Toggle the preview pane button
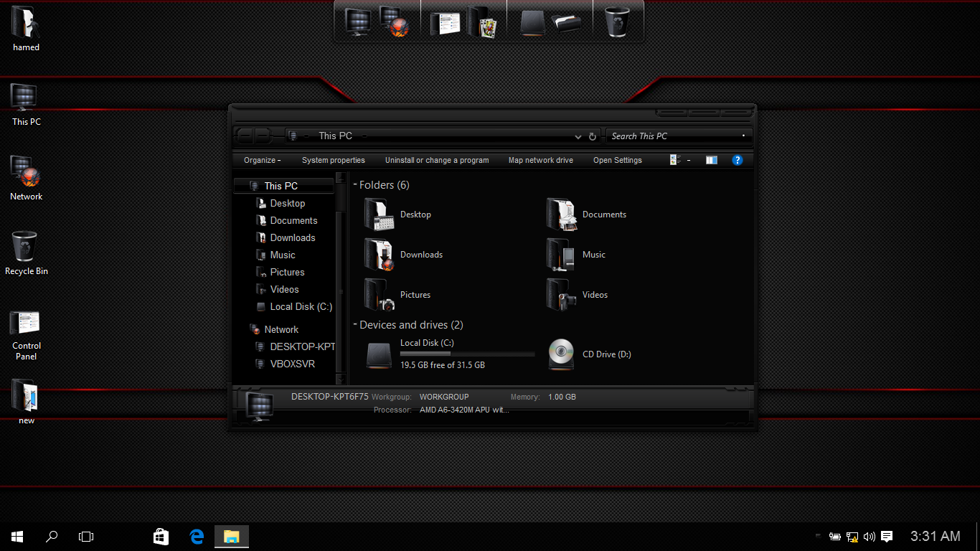Viewport: 980px width, 551px height. [x=711, y=160]
